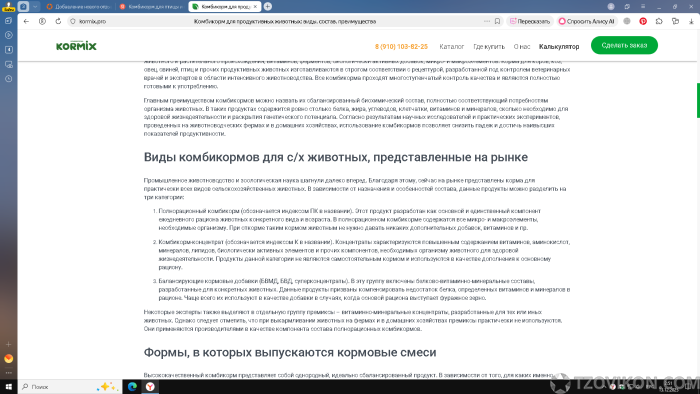
Task: Open the downloads panel
Action: tap(691, 21)
